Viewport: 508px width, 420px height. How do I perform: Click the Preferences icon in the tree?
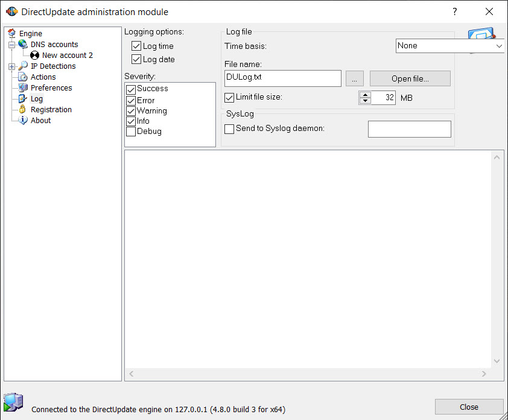(x=23, y=87)
